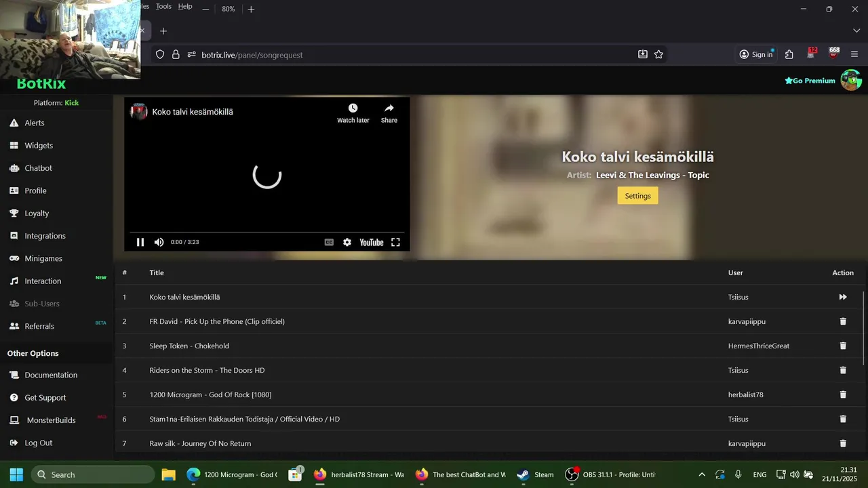Open Sub-Users in the sidebar

point(42,304)
